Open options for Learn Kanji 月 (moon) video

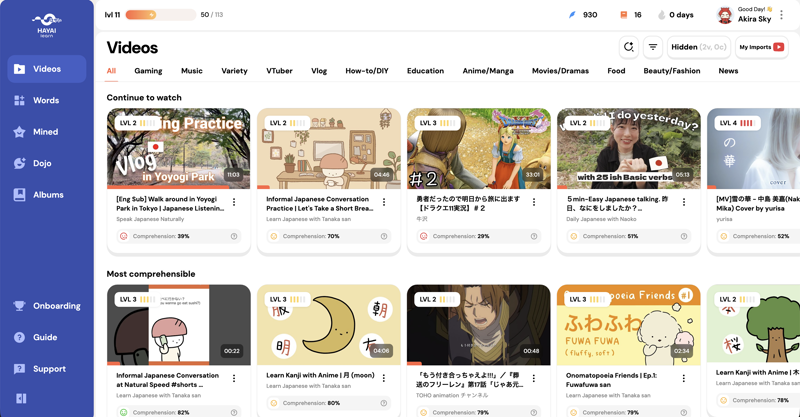coord(384,379)
